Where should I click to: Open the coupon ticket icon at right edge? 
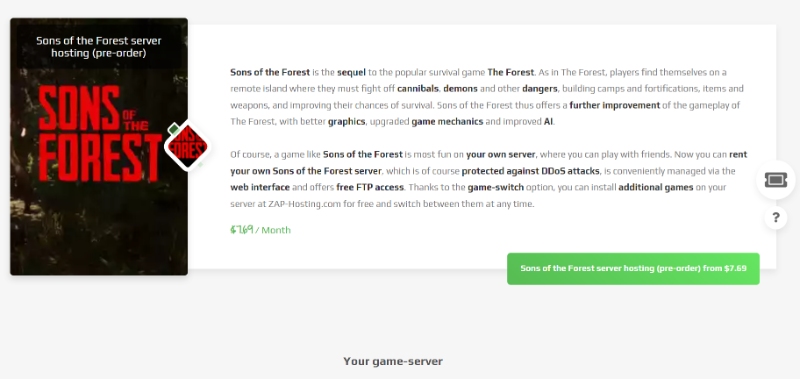[776, 180]
